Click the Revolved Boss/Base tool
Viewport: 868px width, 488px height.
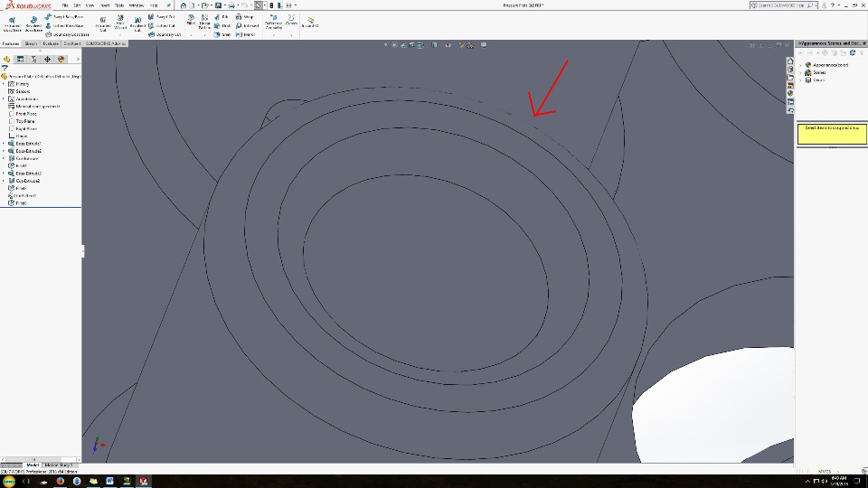[33, 23]
